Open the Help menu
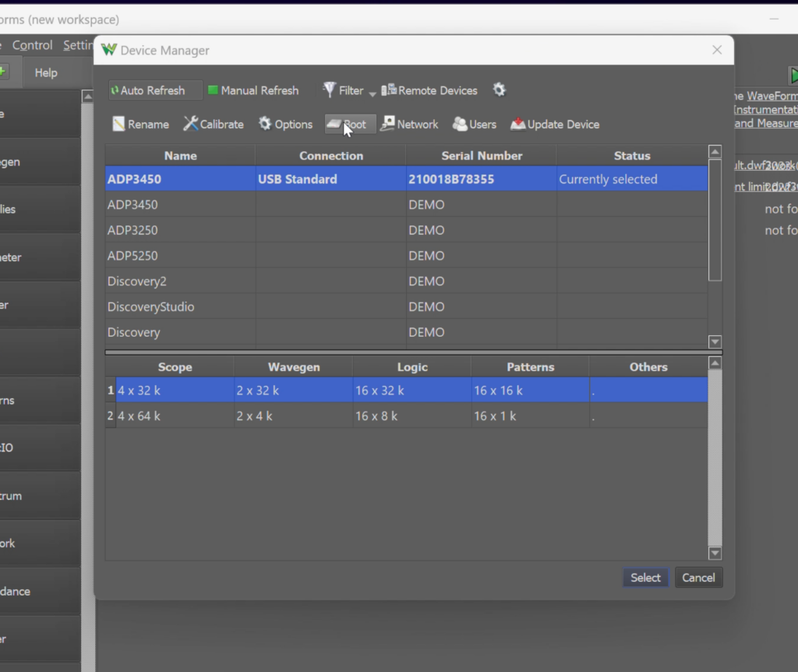This screenshot has height=672, width=798. pyautogui.click(x=46, y=73)
